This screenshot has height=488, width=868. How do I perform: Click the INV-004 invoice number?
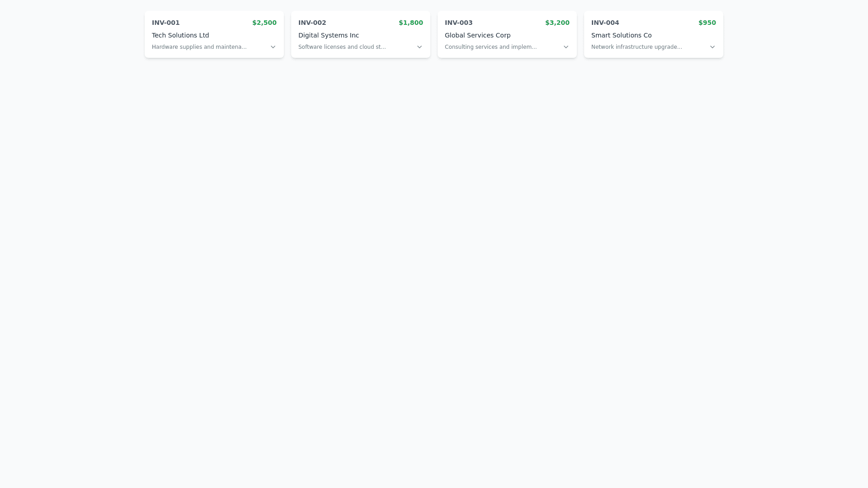click(605, 23)
